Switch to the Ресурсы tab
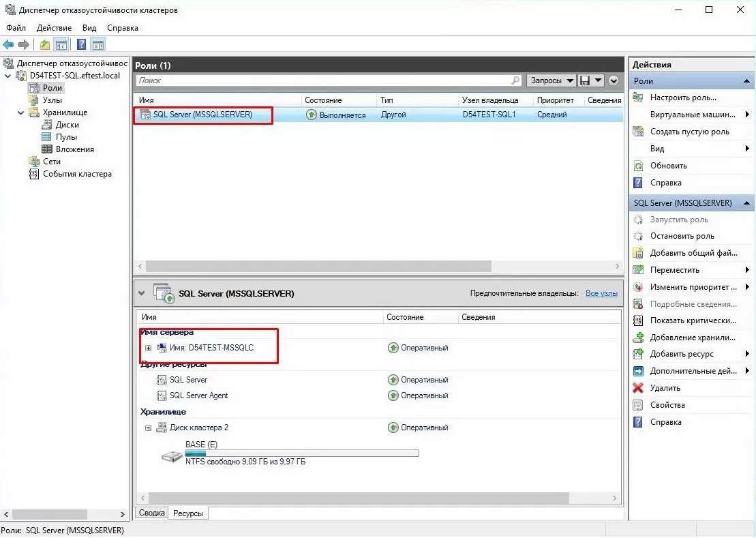 pos(188,513)
